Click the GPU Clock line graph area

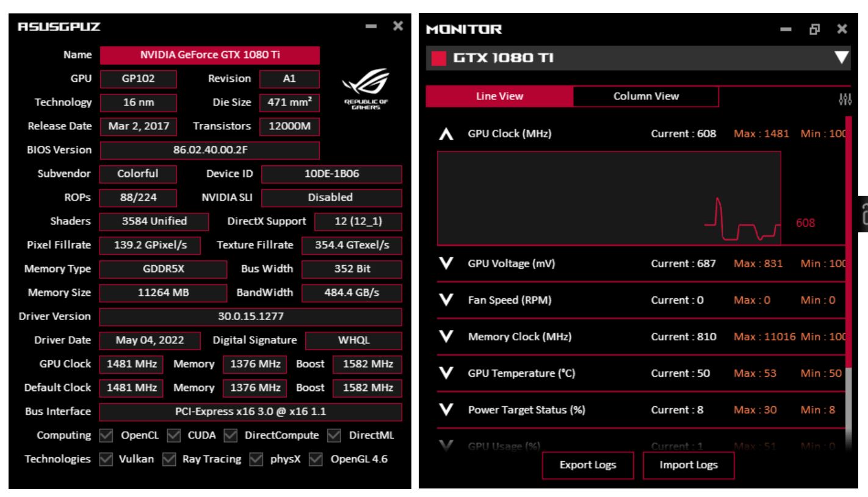(609, 198)
